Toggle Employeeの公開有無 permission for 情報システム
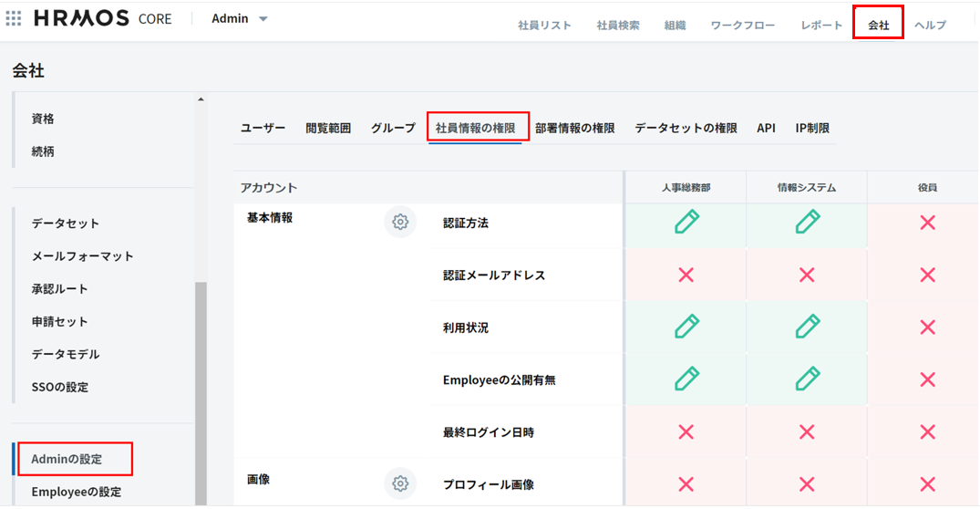Image resolution: width=980 pixels, height=509 pixels. point(807,379)
